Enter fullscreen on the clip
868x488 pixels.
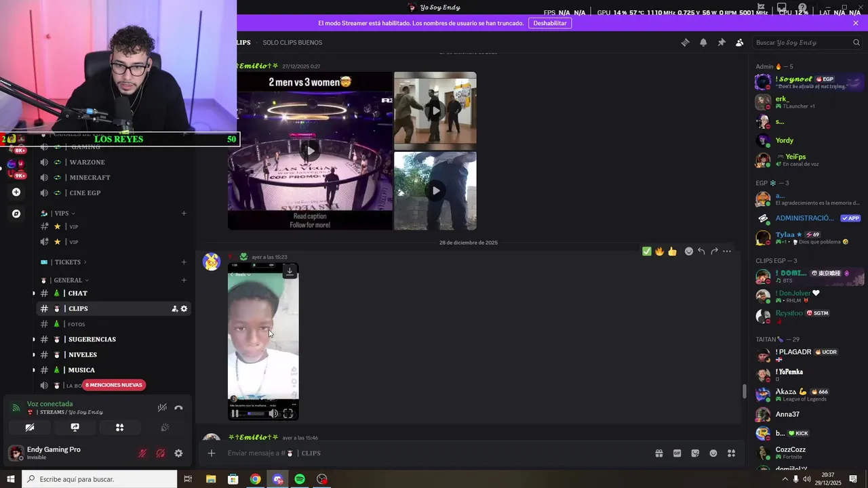click(x=288, y=413)
